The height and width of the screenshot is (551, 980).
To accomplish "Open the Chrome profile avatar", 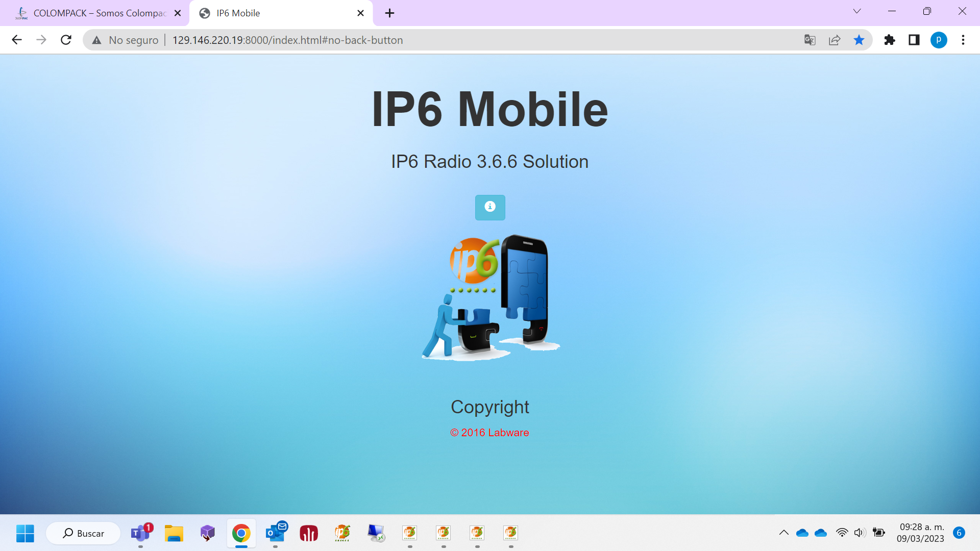I will point(939,40).
